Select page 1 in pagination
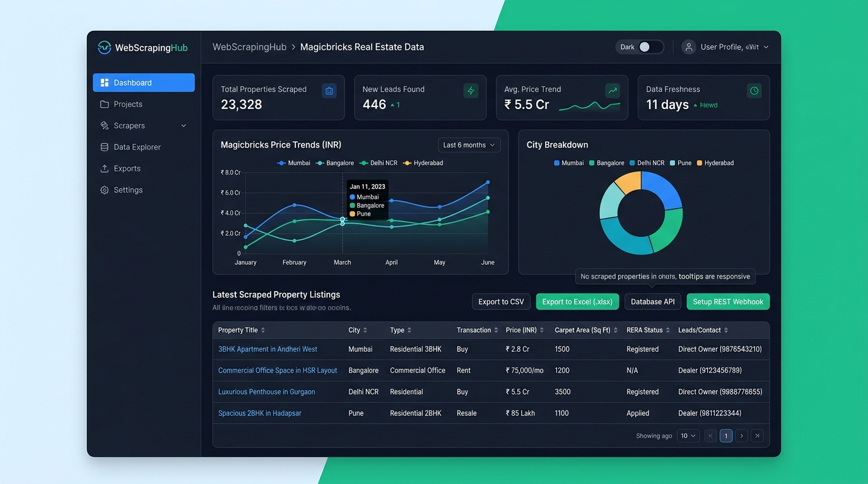This screenshot has height=484, width=868. point(726,435)
